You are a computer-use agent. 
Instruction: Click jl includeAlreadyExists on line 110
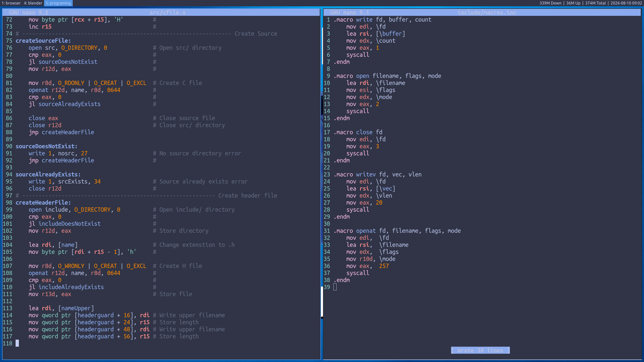click(x=66, y=287)
